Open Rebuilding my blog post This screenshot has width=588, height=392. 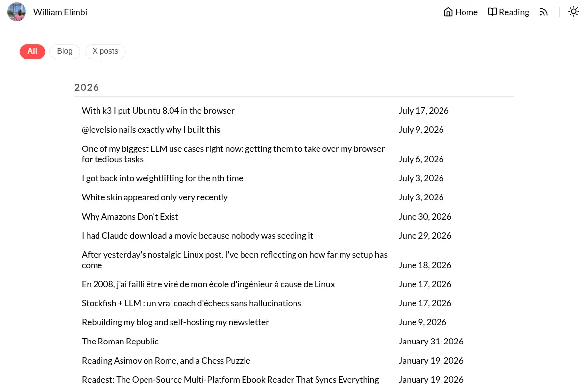tap(175, 322)
